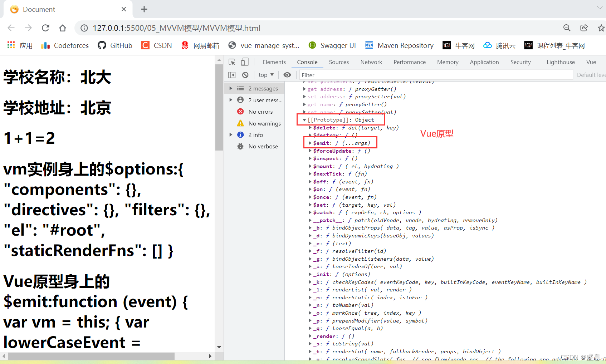Expand the $delete function entry
Screen dimensions: 606x364
click(x=310, y=128)
